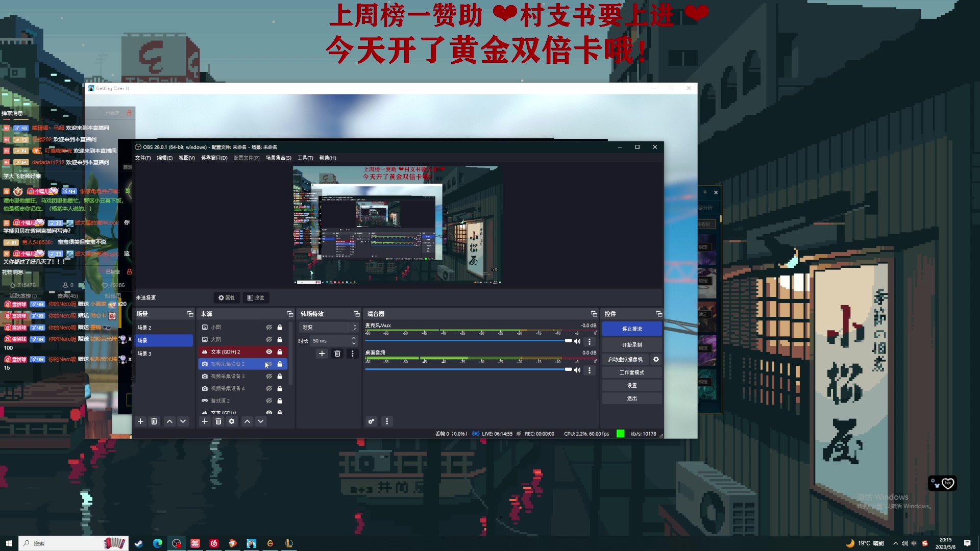Open the 帮助(H) menu in OBS
980x551 pixels.
(x=328, y=158)
